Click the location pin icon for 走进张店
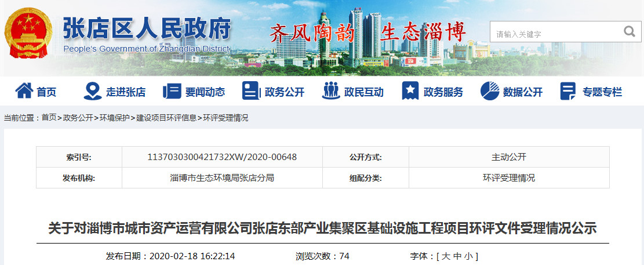This screenshot has width=644, height=265. click(92, 91)
